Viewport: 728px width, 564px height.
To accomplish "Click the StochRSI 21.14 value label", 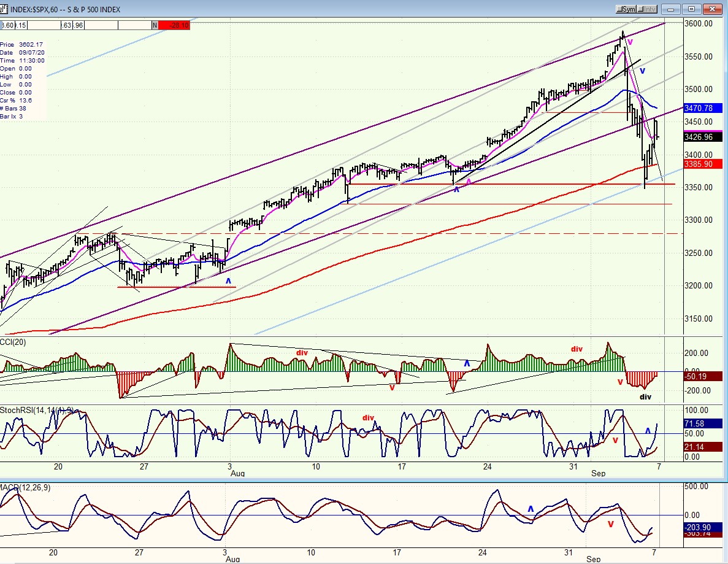I will (x=702, y=447).
